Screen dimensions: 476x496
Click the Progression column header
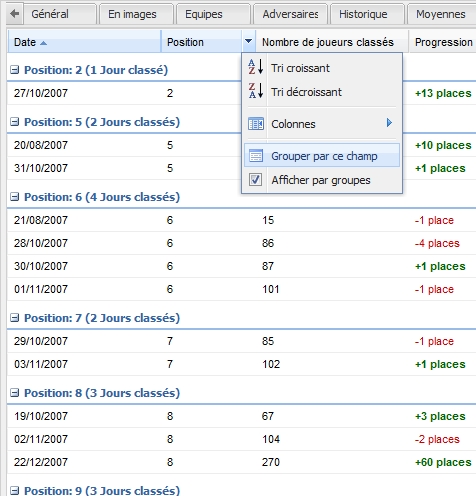(443, 42)
